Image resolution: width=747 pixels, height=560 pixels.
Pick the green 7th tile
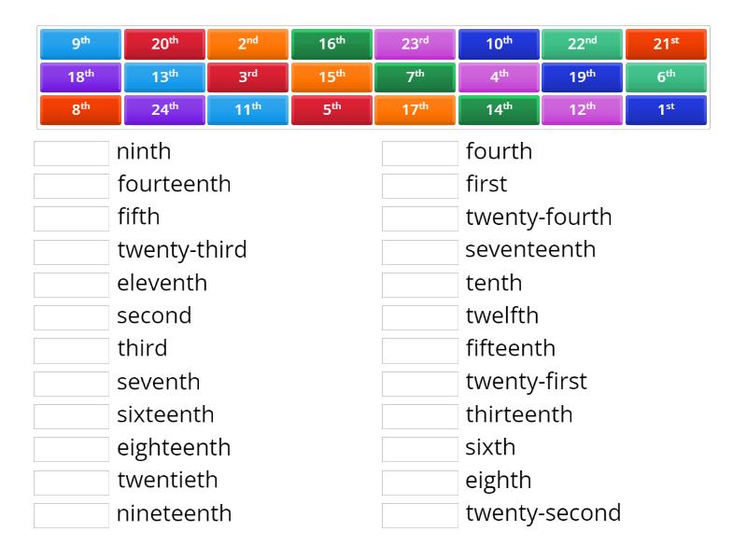415,76
